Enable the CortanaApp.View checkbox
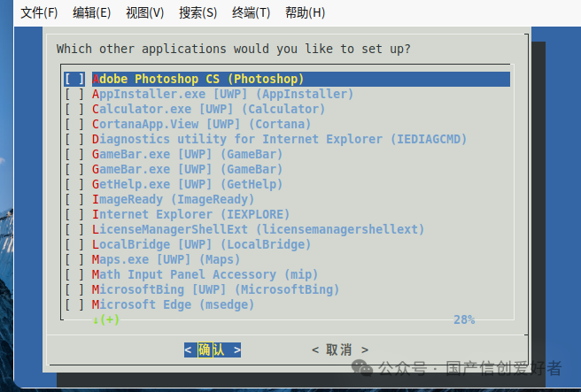This screenshot has height=392, width=581. pyautogui.click(x=74, y=124)
